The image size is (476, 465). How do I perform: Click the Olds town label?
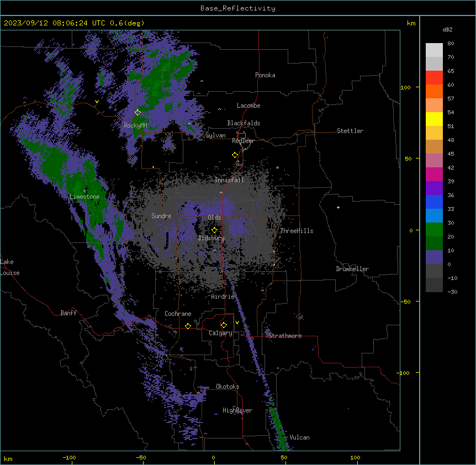(214, 218)
